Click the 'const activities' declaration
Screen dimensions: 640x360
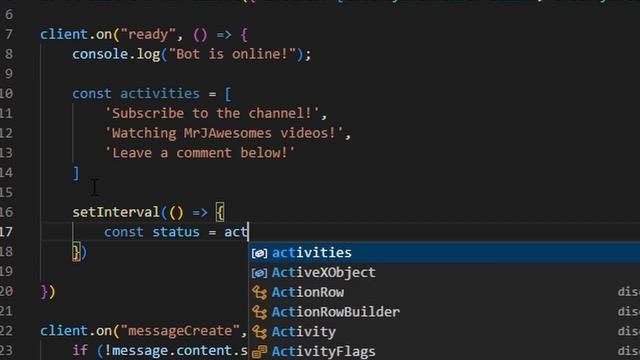click(x=136, y=93)
